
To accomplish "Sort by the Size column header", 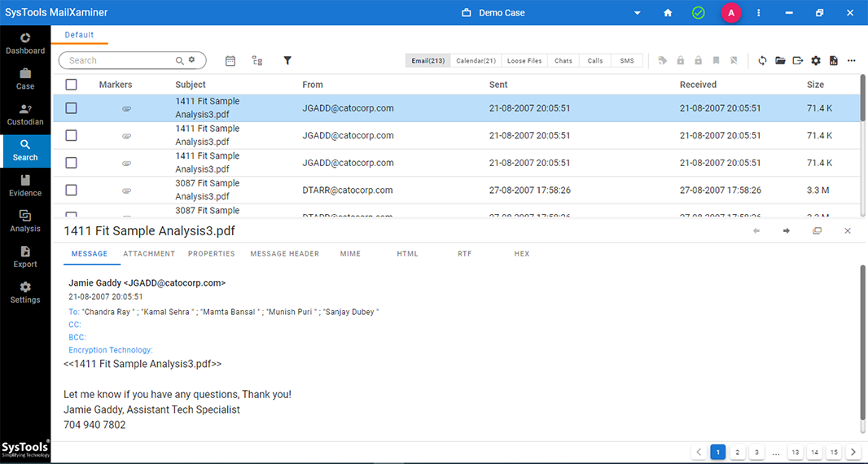I will pos(815,85).
